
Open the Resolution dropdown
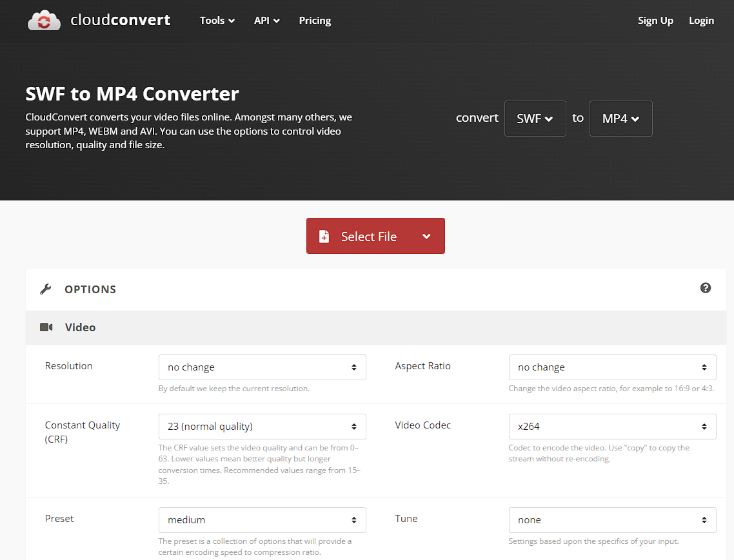click(x=262, y=367)
